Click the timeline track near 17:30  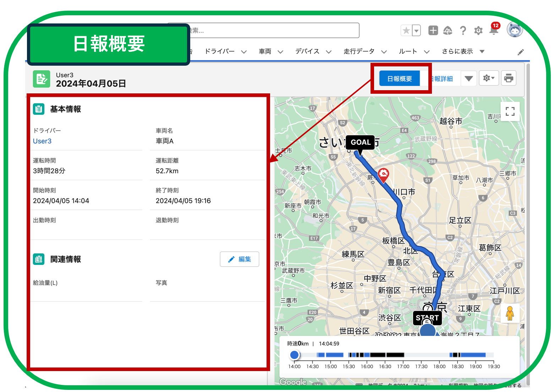[421, 355]
